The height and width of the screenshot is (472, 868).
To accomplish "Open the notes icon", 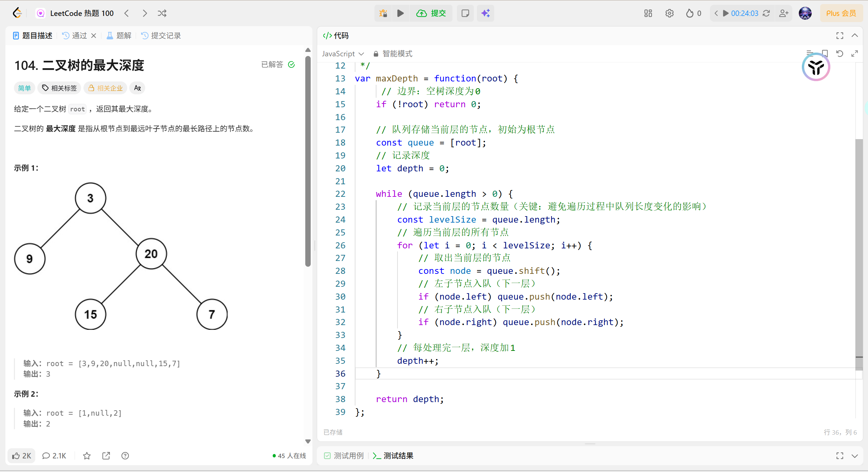I will pyautogui.click(x=465, y=13).
